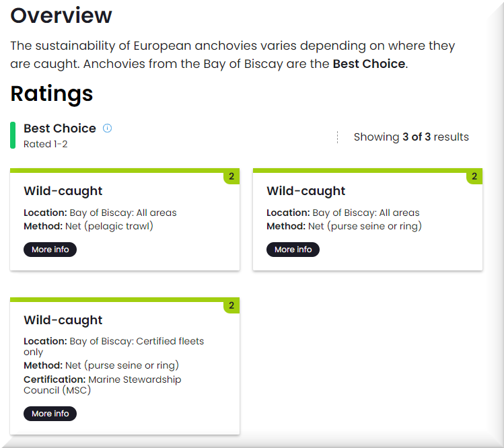Click bold Best Choice text in overview paragraph
This screenshot has width=504, height=448.
[369, 65]
